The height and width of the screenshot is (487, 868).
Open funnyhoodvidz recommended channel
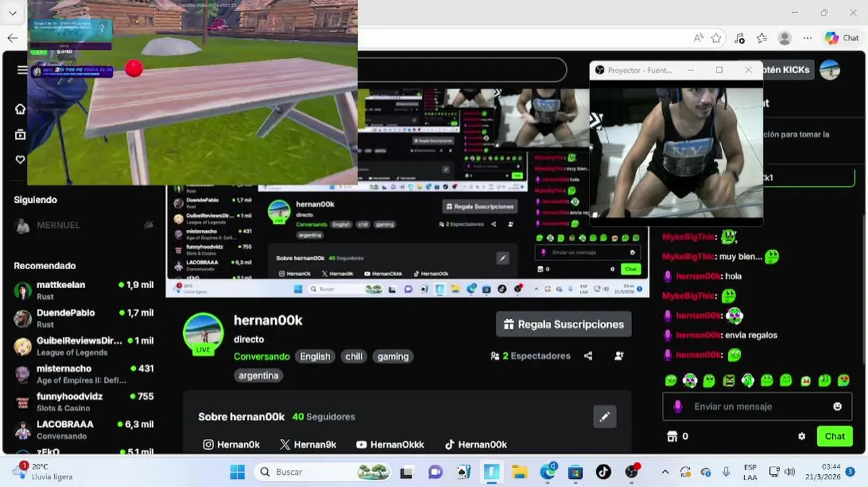pyautogui.click(x=84, y=401)
